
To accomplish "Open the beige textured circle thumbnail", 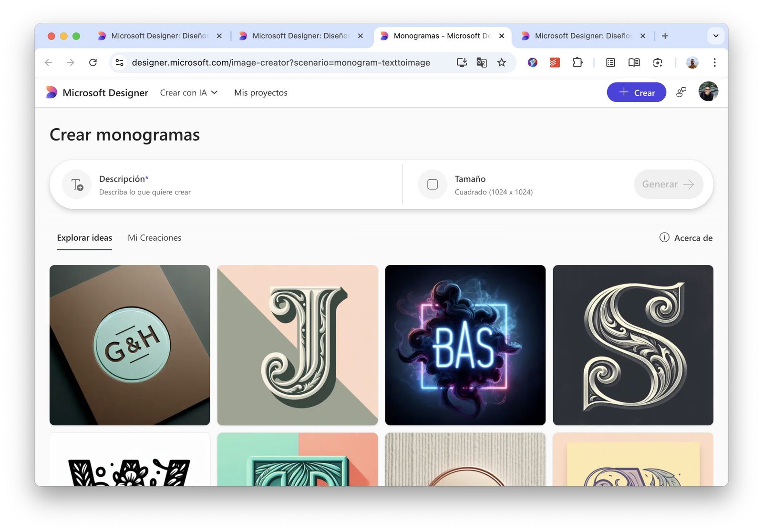I will click(465, 460).
